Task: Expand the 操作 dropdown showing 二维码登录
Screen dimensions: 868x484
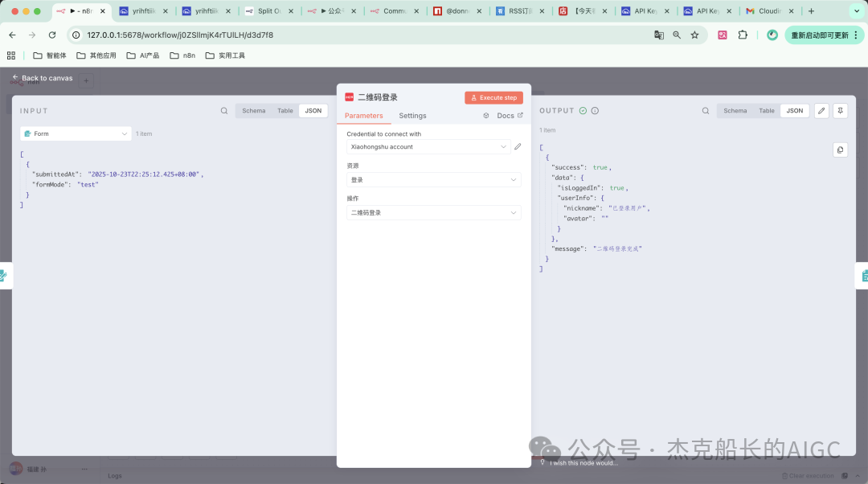Action: 433,212
